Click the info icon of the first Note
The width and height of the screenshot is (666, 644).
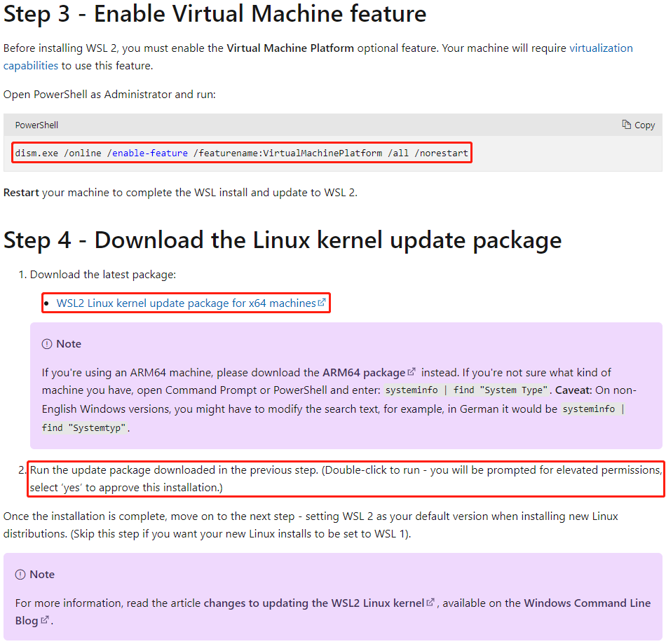pos(47,344)
